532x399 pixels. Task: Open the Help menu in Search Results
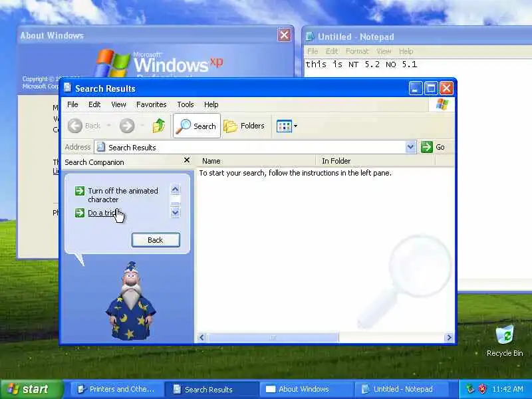tap(211, 104)
